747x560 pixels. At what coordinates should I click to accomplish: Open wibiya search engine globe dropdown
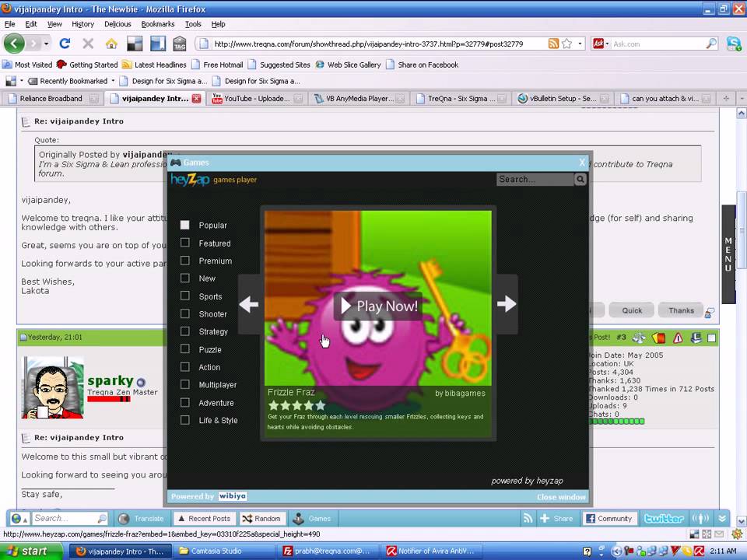[x=19, y=519]
